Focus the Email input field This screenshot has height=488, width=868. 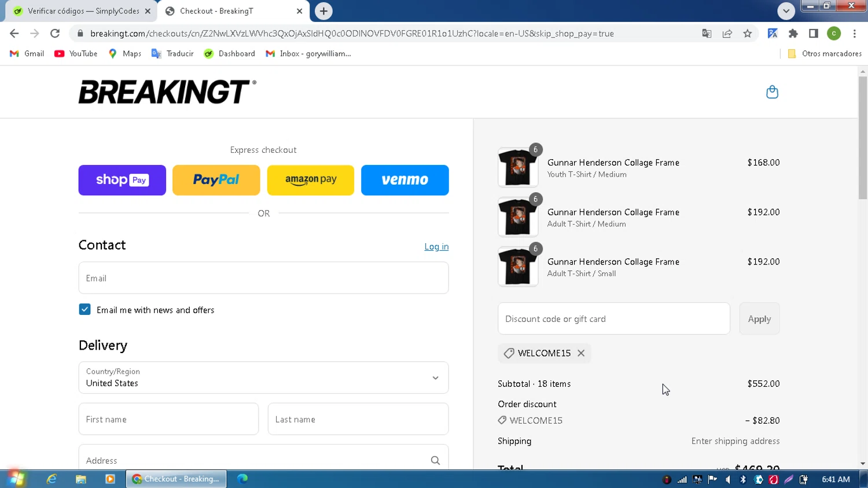pyautogui.click(x=263, y=278)
